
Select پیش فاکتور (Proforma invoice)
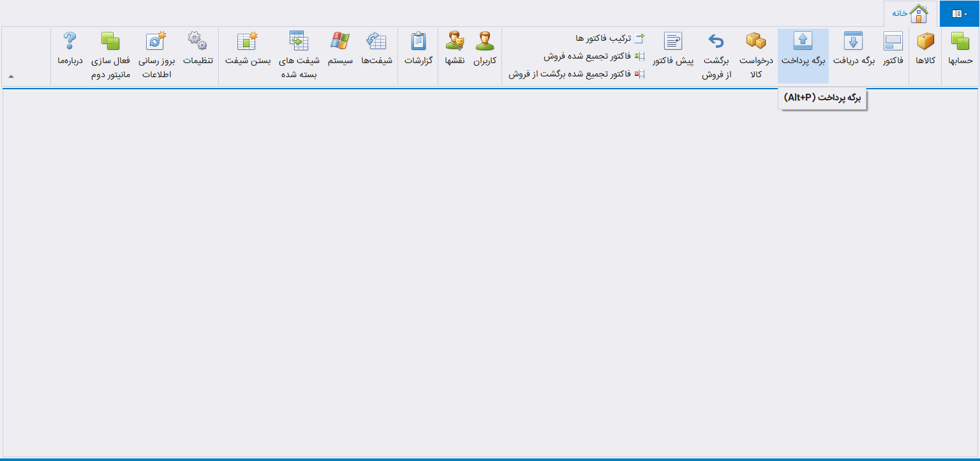[674, 54]
